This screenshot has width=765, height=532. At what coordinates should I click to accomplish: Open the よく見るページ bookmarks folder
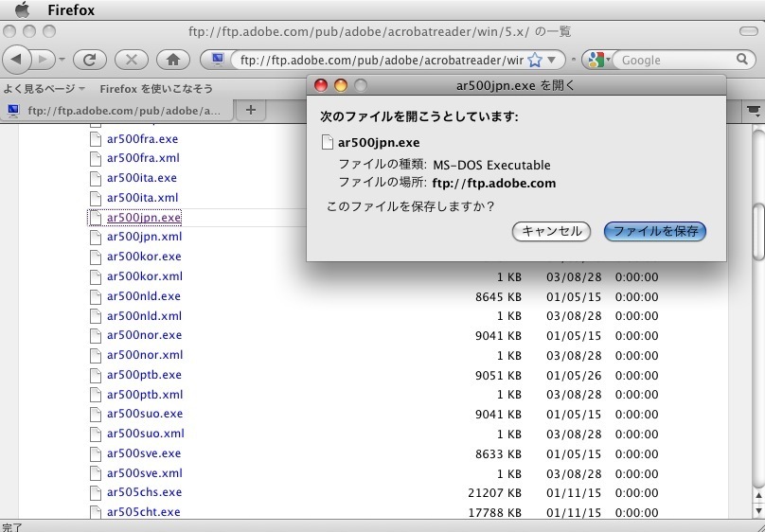pos(44,89)
